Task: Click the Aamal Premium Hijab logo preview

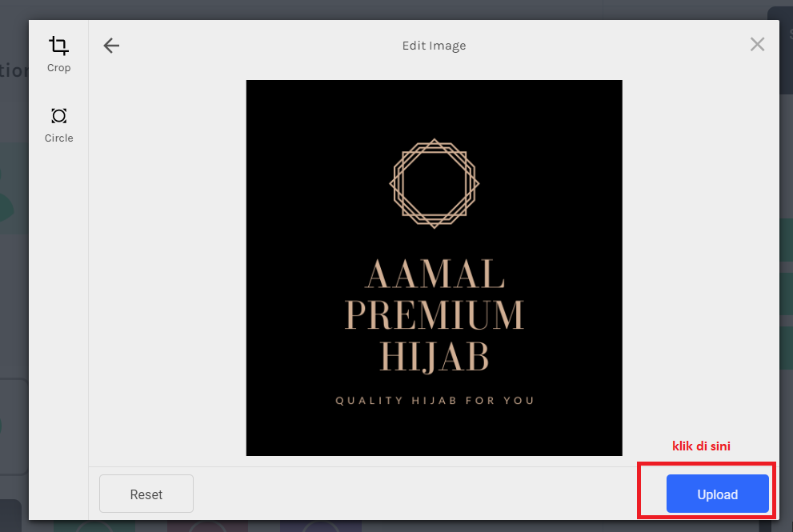Action: [x=434, y=267]
